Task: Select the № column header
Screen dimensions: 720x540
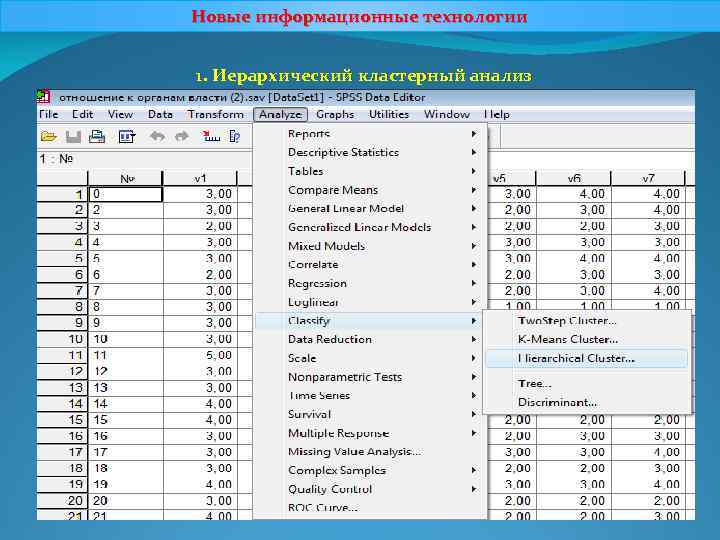Action: 125,179
